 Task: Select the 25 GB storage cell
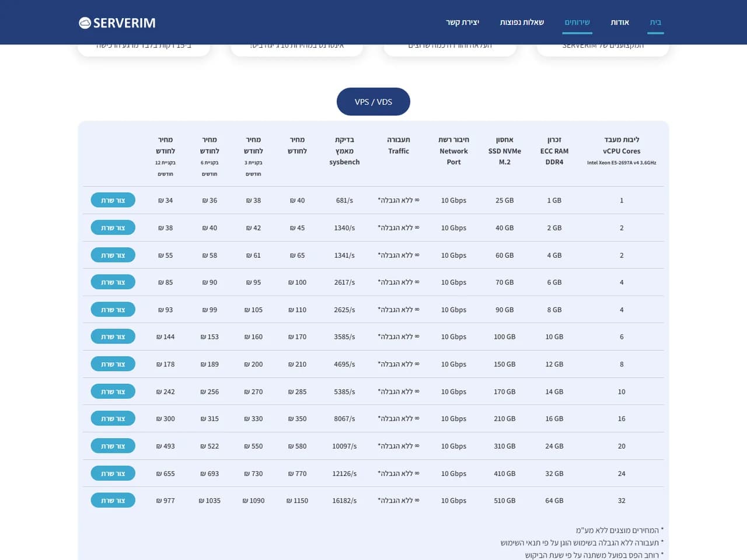coord(505,200)
